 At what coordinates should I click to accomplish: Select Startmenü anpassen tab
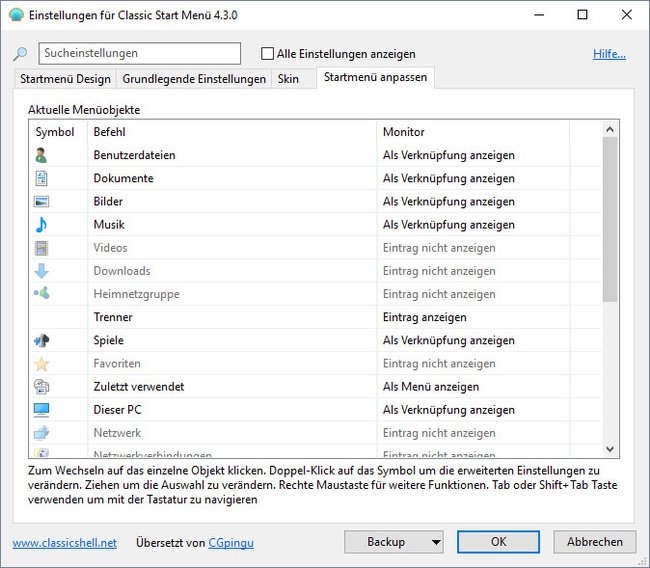375,78
